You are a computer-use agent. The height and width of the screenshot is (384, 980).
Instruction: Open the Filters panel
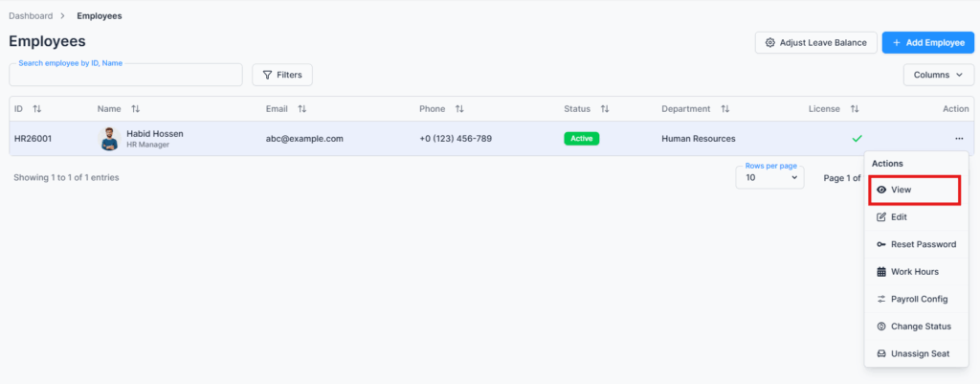tap(281, 75)
